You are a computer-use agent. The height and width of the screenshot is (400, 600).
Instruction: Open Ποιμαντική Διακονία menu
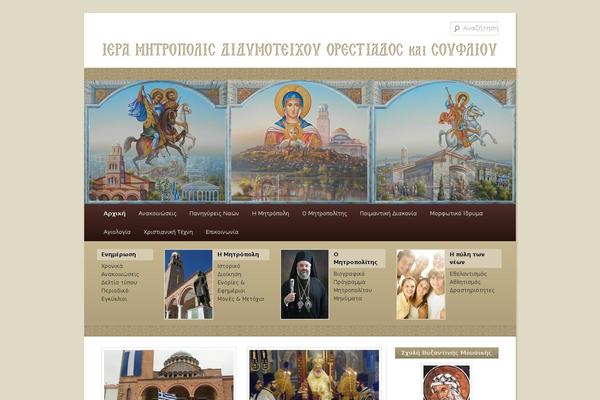[388, 214]
